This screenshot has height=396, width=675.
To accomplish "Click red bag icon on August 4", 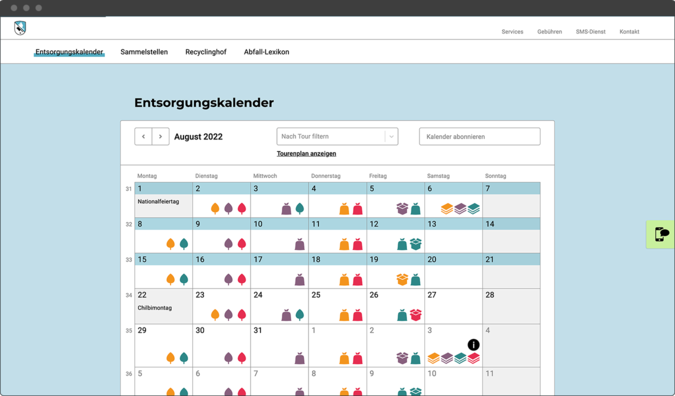I will [358, 209].
